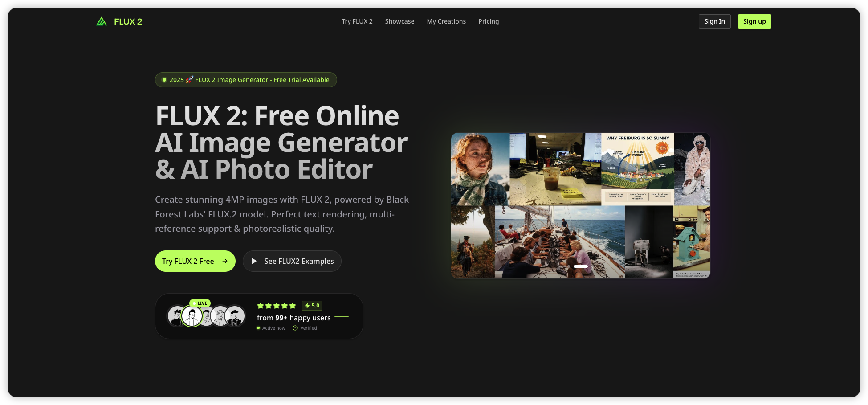Click the Verified checkmark icon
The height and width of the screenshot is (405, 868).
click(295, 327)
